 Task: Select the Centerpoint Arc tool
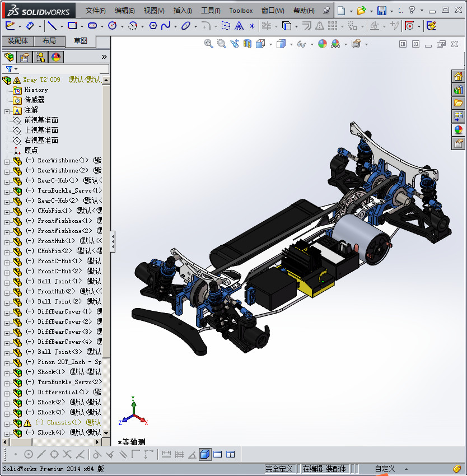pyautogui.click(x=133, y=26)
